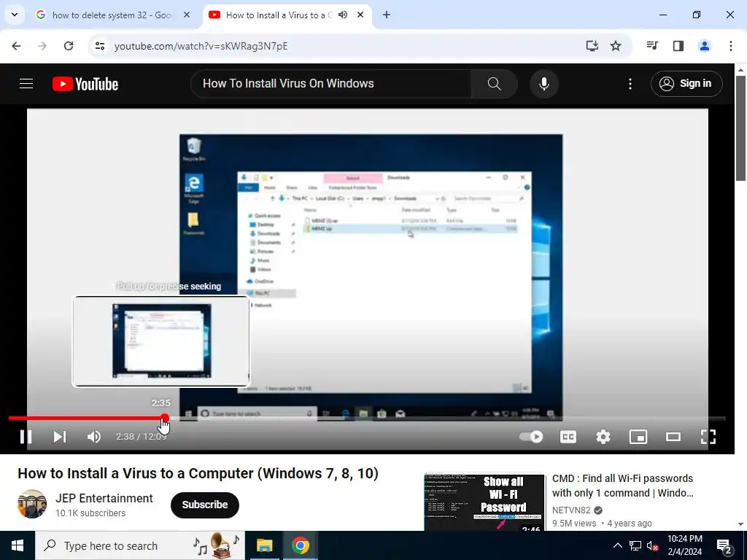The height and width of the screenshot is (560, 747).
Task: Open network status tray icon
Action: [x=635, y=545]
